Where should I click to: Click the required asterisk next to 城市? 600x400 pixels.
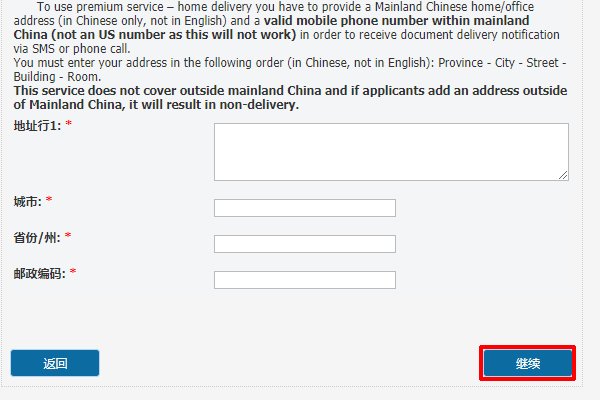coord(49,202)
